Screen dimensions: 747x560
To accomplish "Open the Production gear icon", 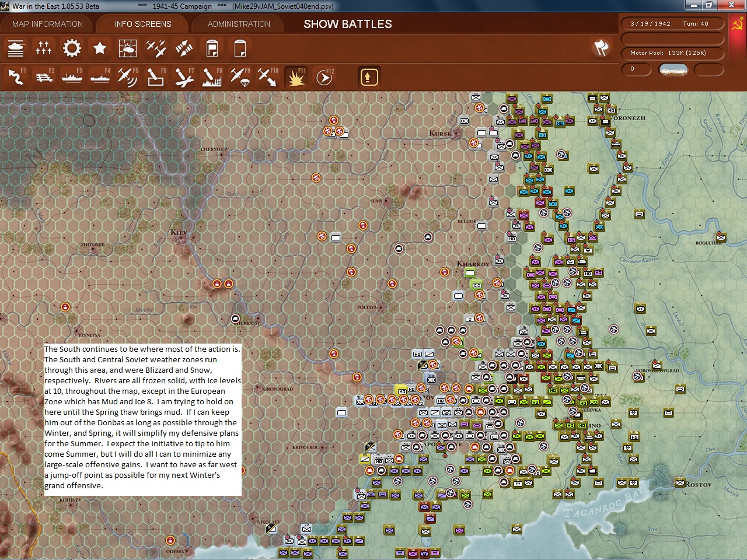I will (72, 48).
